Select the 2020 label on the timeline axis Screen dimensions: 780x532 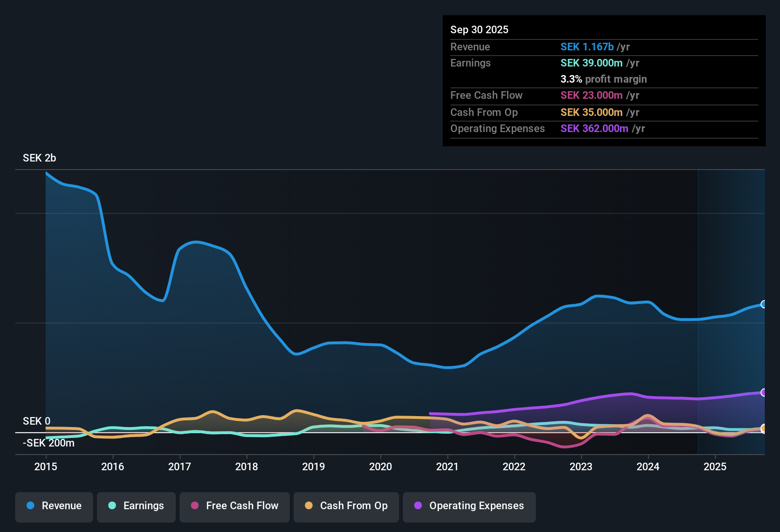pyautogui.click(x=380, y=467)
